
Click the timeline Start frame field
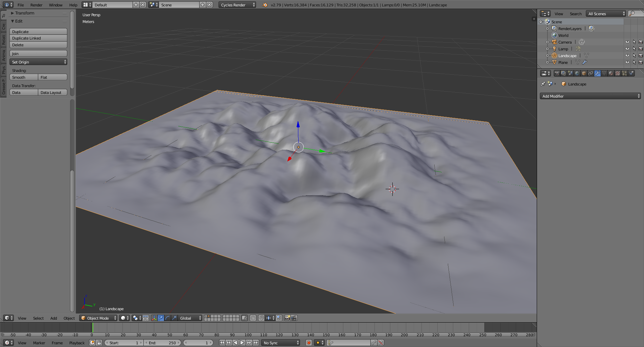pyautogui.click(x=124, y=343)
